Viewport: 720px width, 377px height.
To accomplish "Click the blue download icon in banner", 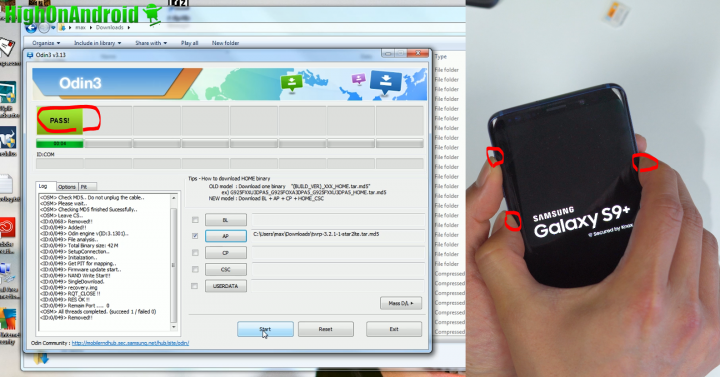I will [385, 82].
